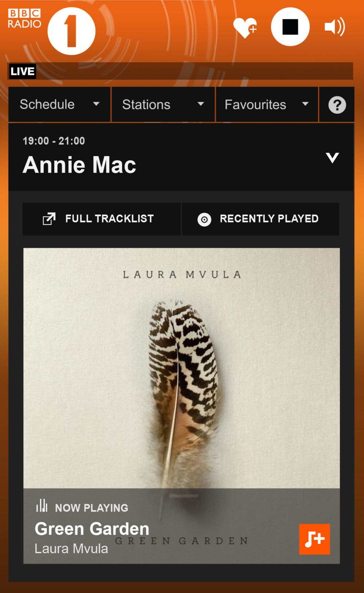Click the Now Playing equalizer bars icon
364x593 pixels.
click(x=42, y=505)
